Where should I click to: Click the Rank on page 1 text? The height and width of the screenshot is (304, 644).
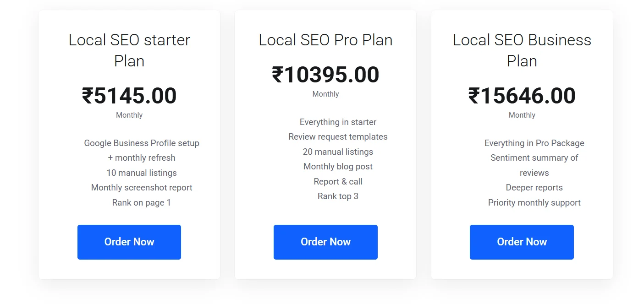click(x=141, y=202)
